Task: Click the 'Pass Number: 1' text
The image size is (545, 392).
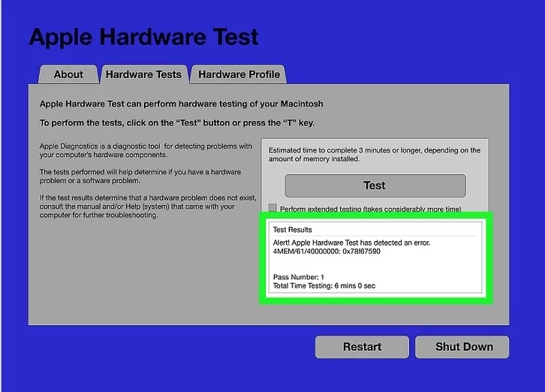Action: [299, 277]
